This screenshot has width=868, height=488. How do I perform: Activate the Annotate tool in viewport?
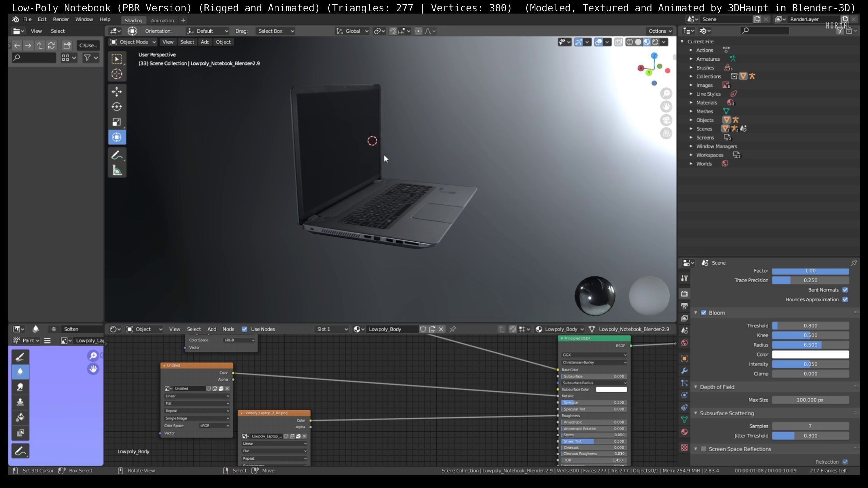click(116, 155)
